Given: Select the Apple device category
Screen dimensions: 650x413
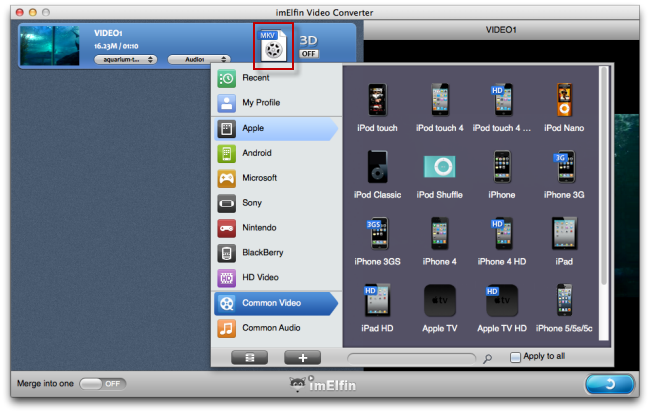Looking at the screenshot, I should 276,129.
